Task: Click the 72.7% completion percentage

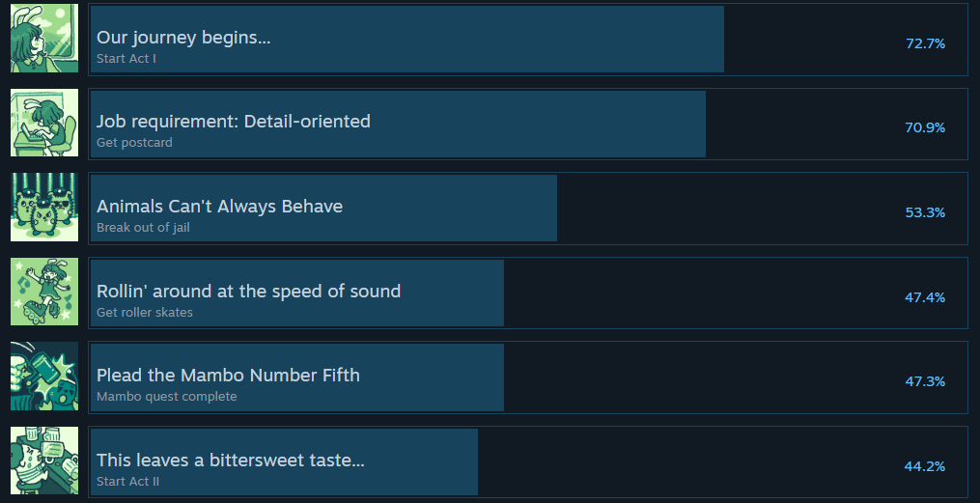Action: pyautogui.click(x=925, y=43)
